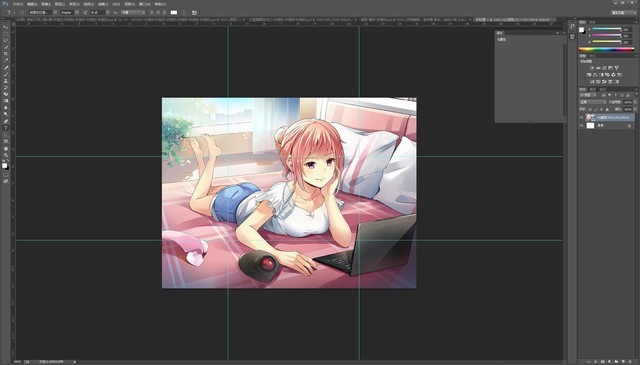Toggle text orientation in options bar
The width and height of the screenshot is (640, 365).
click(22, 13)
